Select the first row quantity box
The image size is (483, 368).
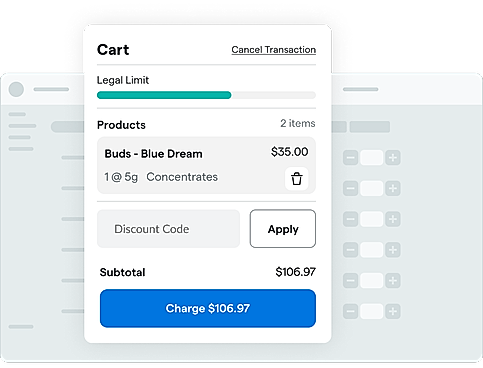tap(372, 158)
